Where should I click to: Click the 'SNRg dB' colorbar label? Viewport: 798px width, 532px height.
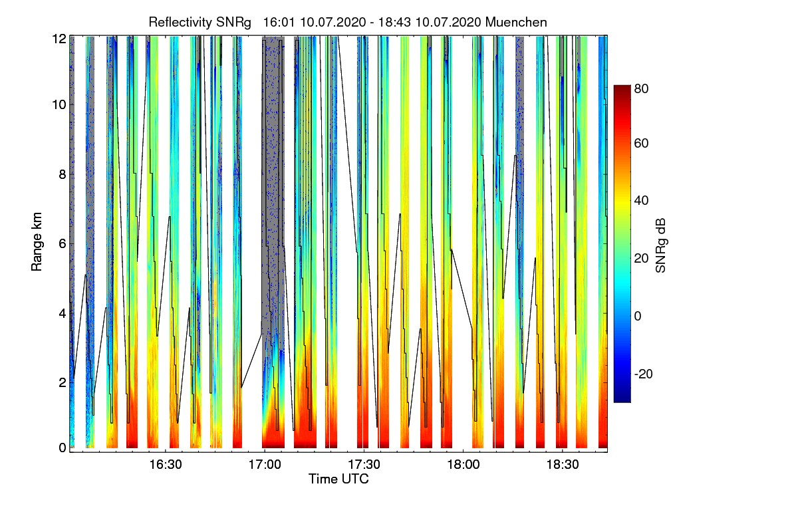pyautogui.click(x=661, y=247)
